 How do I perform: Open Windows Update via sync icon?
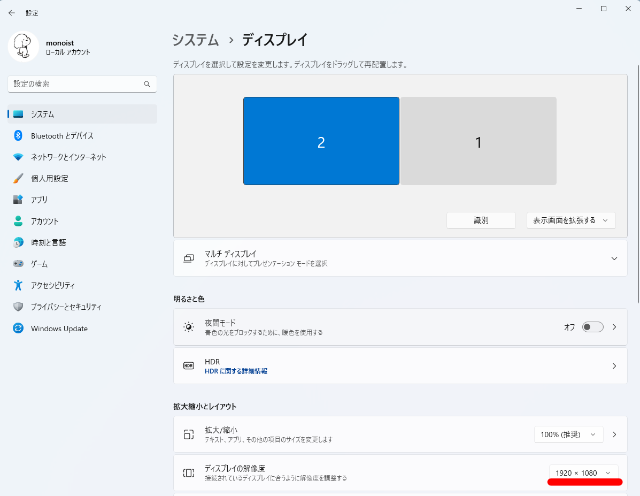(18, 328)
